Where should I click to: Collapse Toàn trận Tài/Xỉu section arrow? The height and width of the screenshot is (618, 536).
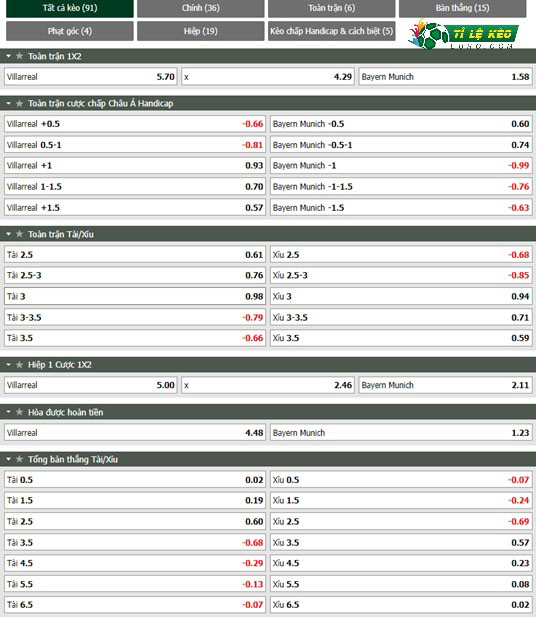[8, 235]
